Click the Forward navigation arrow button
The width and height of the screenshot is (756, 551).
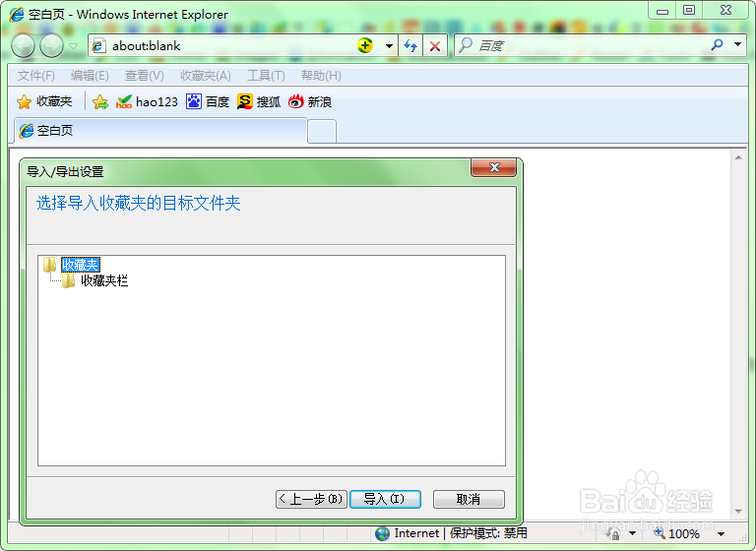coord(51,46)
